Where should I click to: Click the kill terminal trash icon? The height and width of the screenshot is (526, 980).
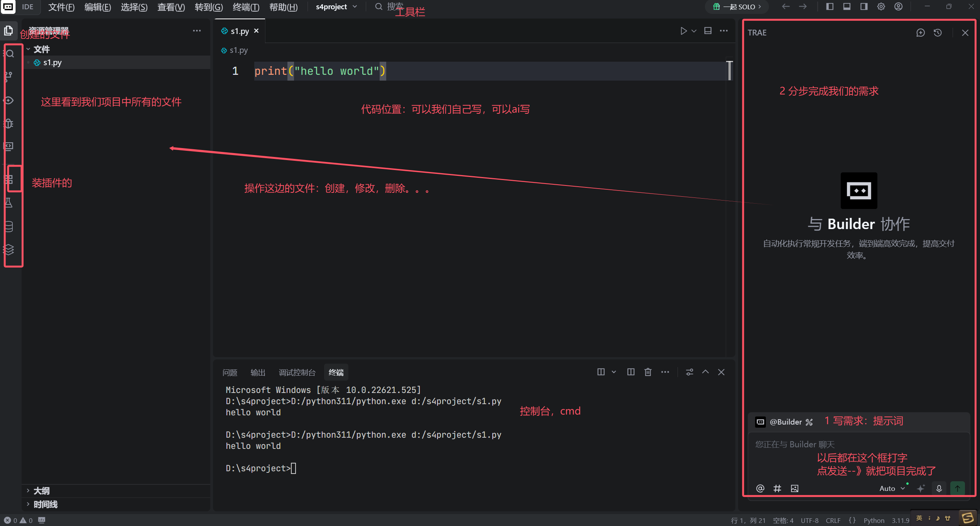648,372
